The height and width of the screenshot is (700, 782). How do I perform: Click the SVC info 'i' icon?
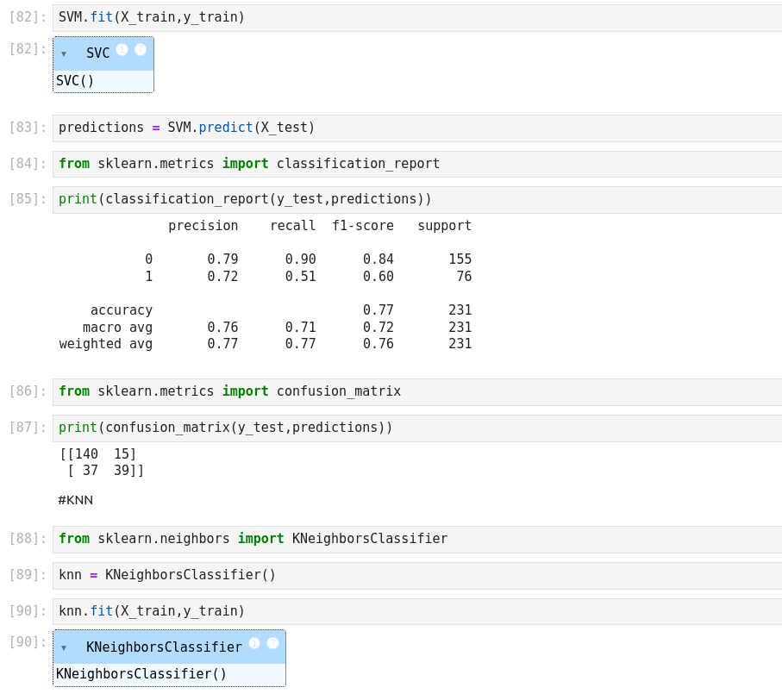click(x=122, y=50)
